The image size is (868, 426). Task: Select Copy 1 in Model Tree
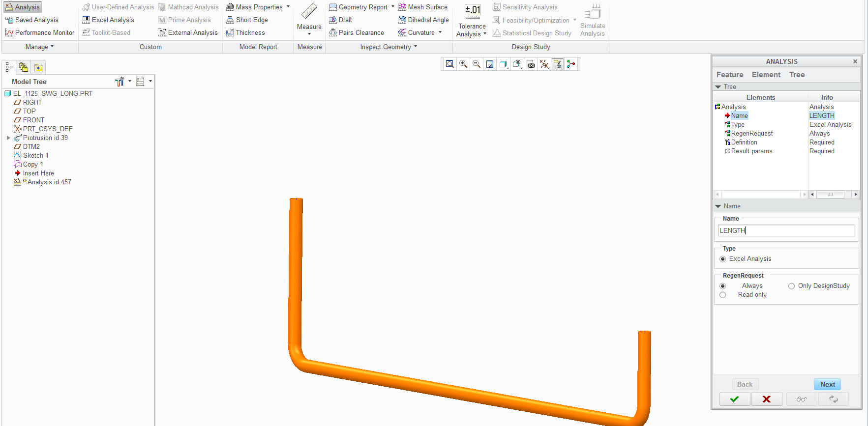(x=33, y=165)
